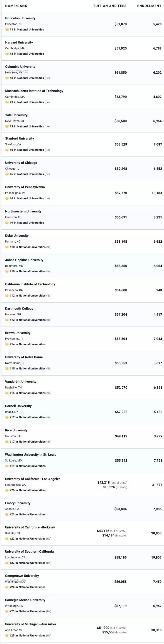This screenshot has width=164, height=644.
Task: Click UCLA's out-of-state tuition $42,218
Action: (x=103, y=483)
